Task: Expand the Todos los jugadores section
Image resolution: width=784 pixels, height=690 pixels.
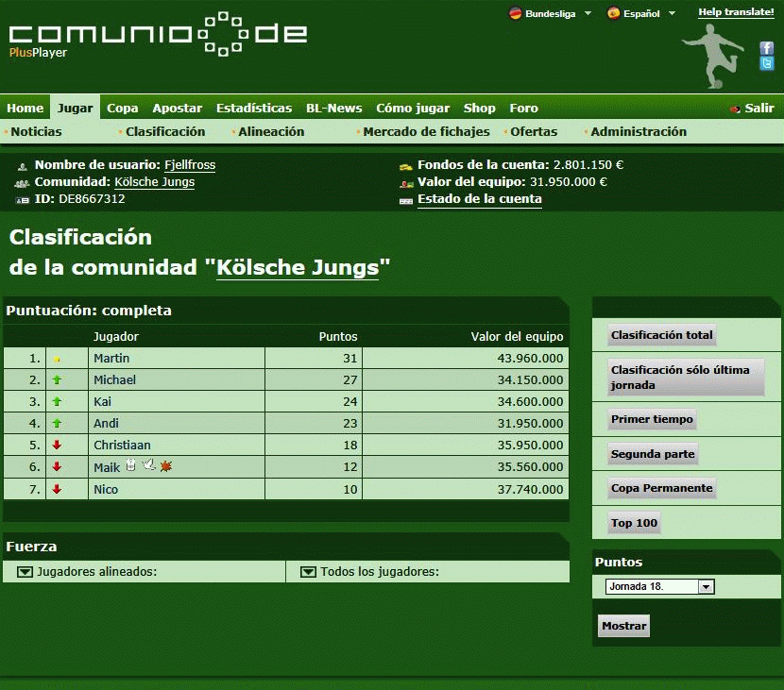Action: click(x=309, y=572)
